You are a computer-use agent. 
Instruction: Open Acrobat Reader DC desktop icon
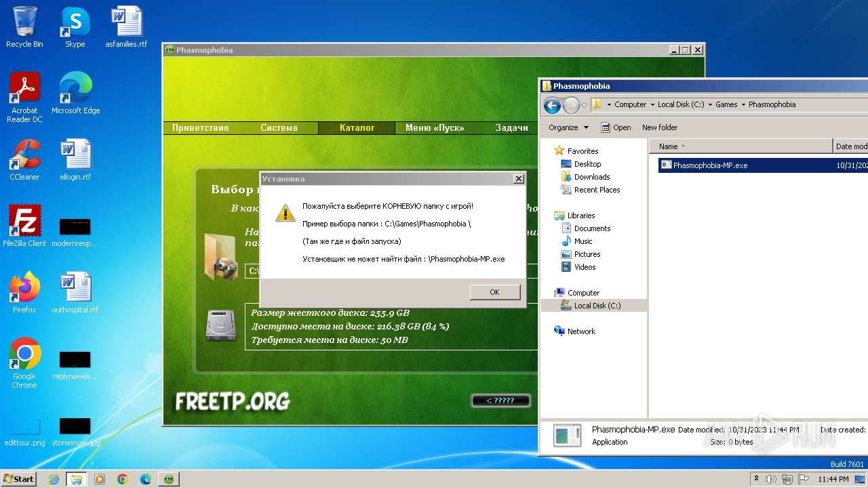click(x=24, y=98)
